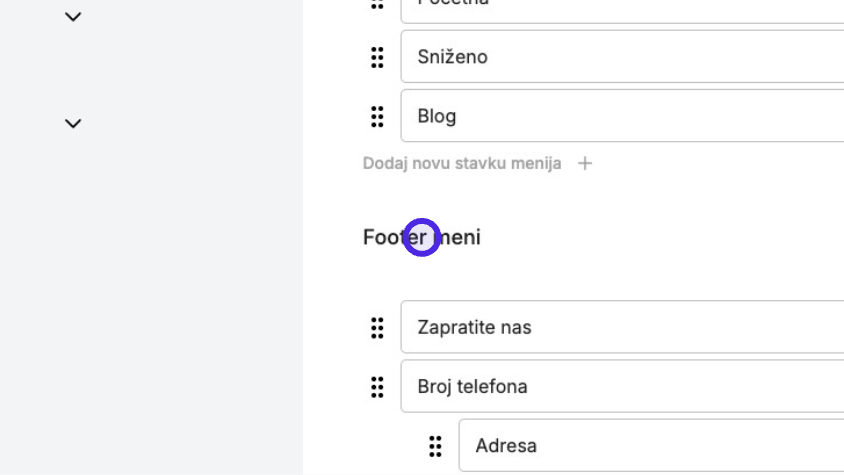Click the cut-off drag handle above Sniženo's handle
The width and height of the screenshot is (844, 475).
tap(377, 4)
